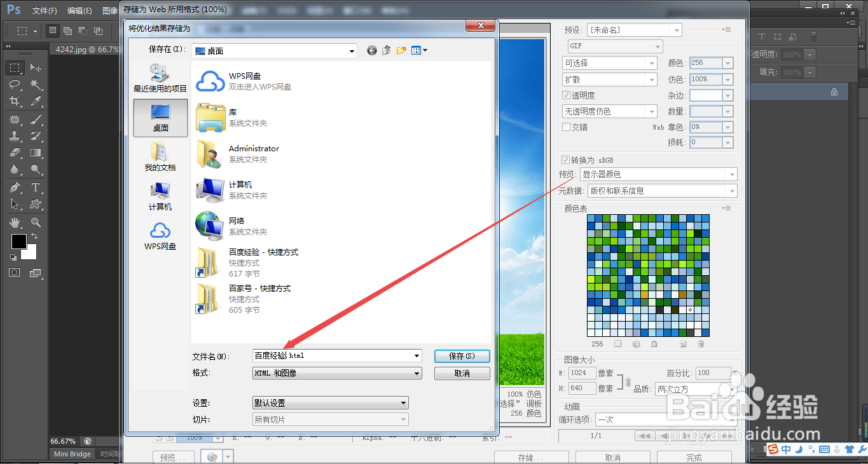The image size is (868, 464).
Task: Click the 取消 button in save dialog
Action: pyautogui.click(x=462, y=374)
